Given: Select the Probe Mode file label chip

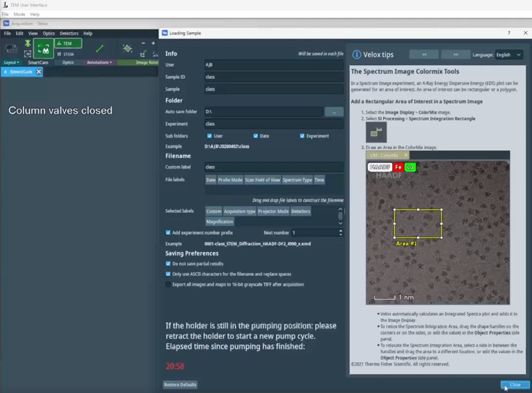Looking at the screenshot, I should pos(231,180).
